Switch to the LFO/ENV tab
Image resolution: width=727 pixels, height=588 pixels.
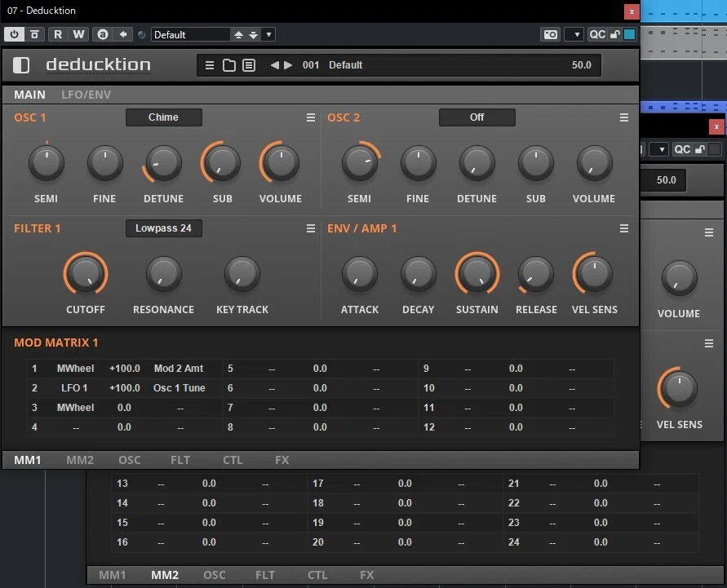pos(86,95)
